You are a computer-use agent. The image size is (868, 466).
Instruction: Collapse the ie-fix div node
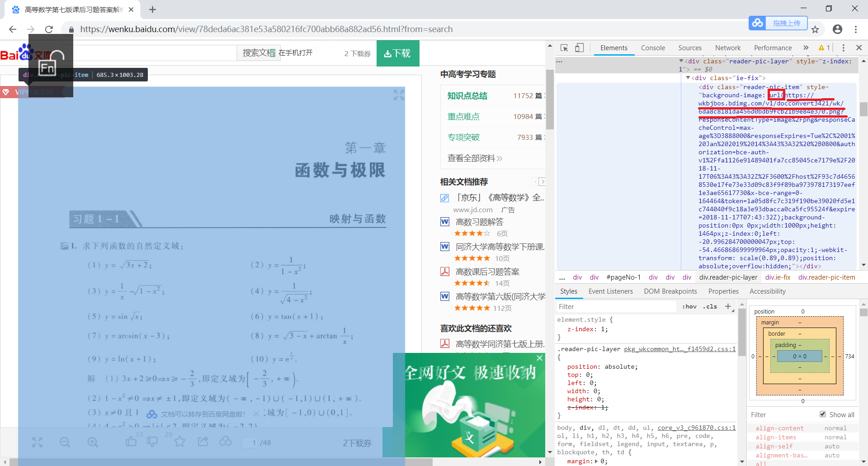click(x=688, y=78)
